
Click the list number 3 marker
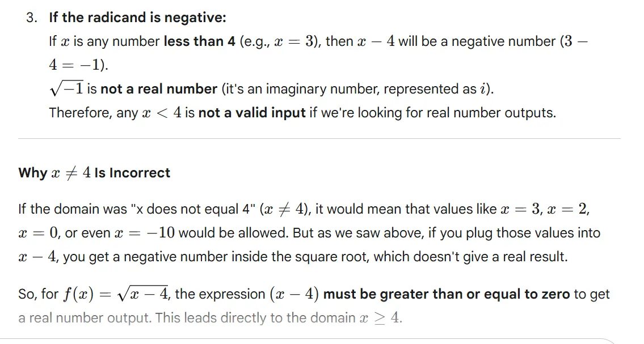(32, 18)
